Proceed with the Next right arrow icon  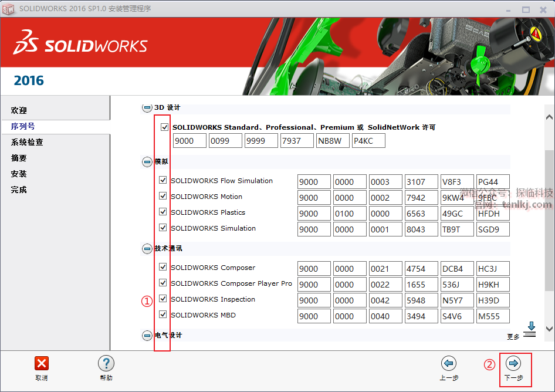pyautogui.click(x=513, y=363)
